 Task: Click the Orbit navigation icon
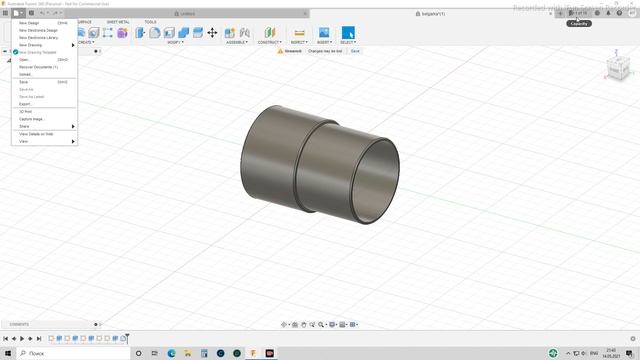pyautogui.click(x=284, y=324)
